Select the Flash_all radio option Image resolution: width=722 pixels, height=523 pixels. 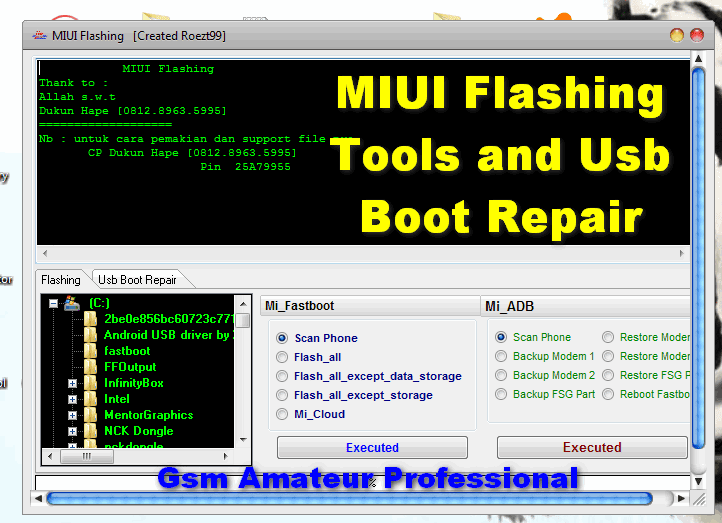pyautogui.click(x=282, y=357)
